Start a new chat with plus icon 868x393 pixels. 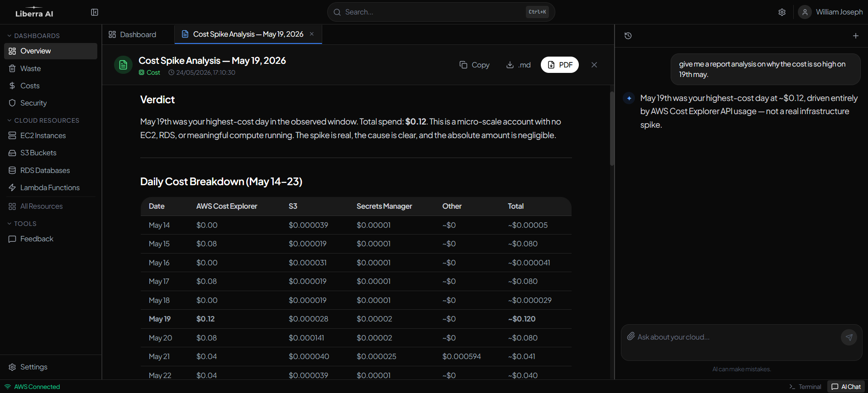coord(856,36)
